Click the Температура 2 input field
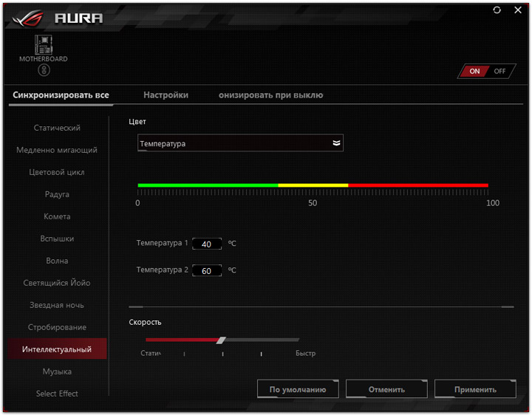The width and height of the screenshot is (532, 415). click(207, 270)
